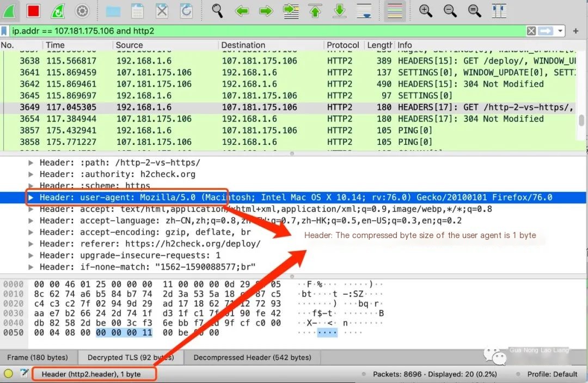Sort by the Destination column header
Viewport: 588px width, 383px height.
[271, 45]
